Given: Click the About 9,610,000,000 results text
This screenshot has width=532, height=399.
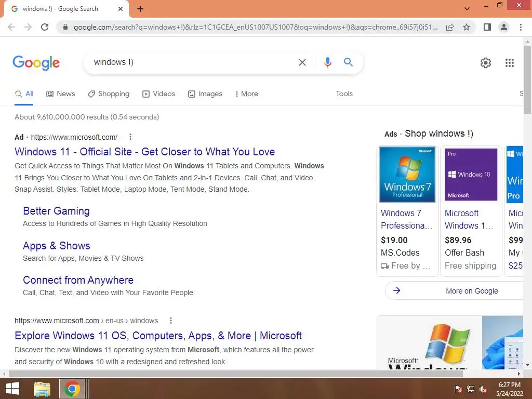Looking at the screenshot, I should (87, 117).
